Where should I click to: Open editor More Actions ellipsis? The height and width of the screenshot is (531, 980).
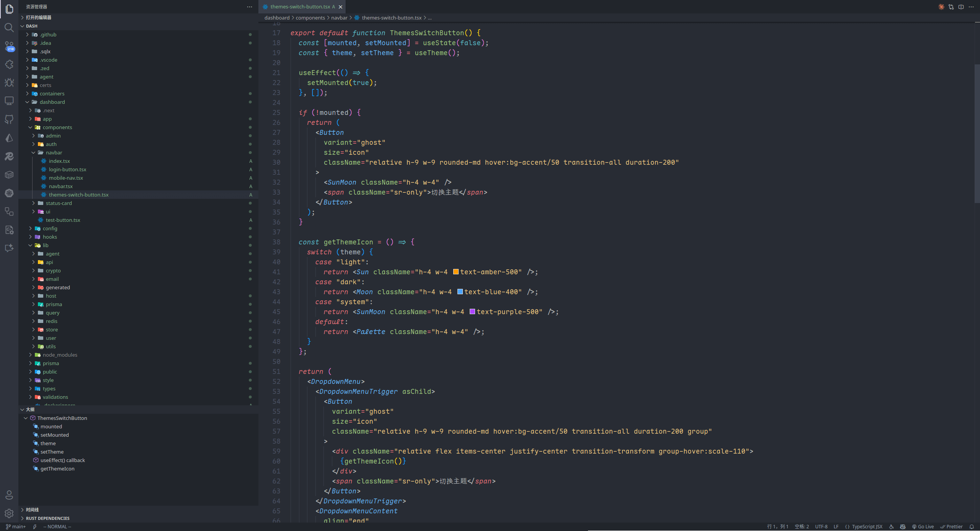(971, 7)
